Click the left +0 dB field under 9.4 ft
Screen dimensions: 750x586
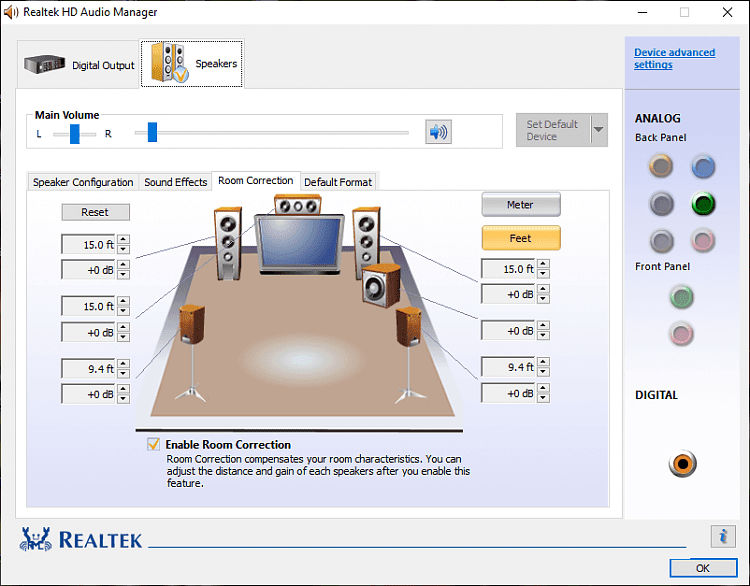point(88,394)
